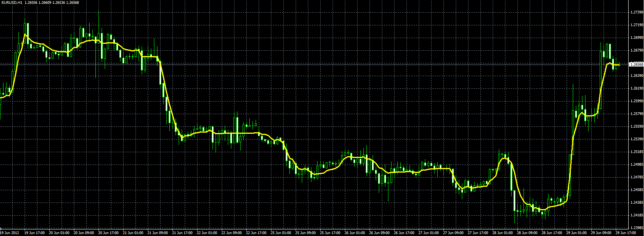Click the 1.25185 price axis label
The height and width of the screenshot is (236, 644).
coord(637,152)
